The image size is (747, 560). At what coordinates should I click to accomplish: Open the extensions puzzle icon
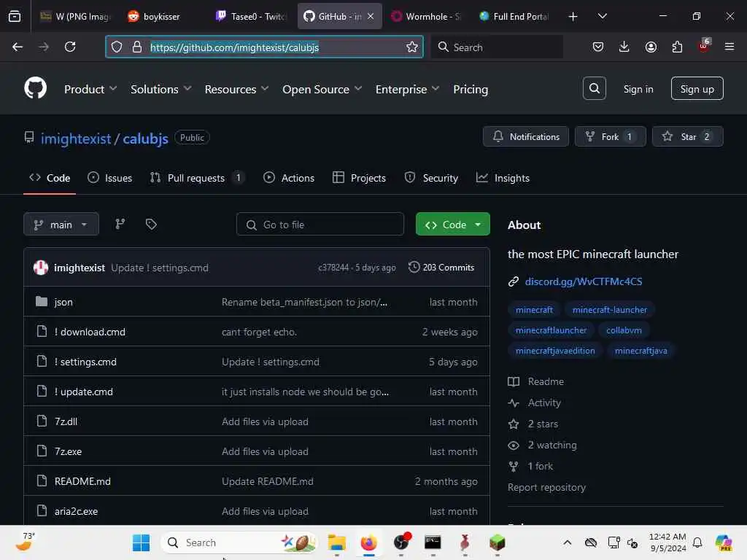tap(677, 47)
